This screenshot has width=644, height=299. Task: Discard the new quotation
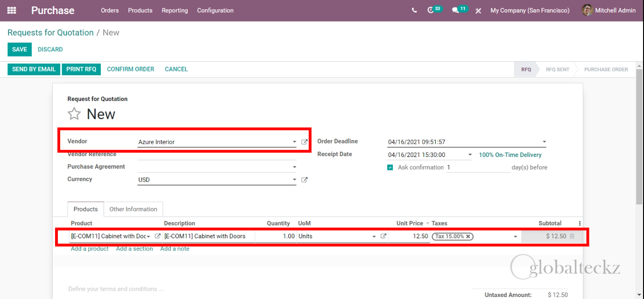[50, 50]
